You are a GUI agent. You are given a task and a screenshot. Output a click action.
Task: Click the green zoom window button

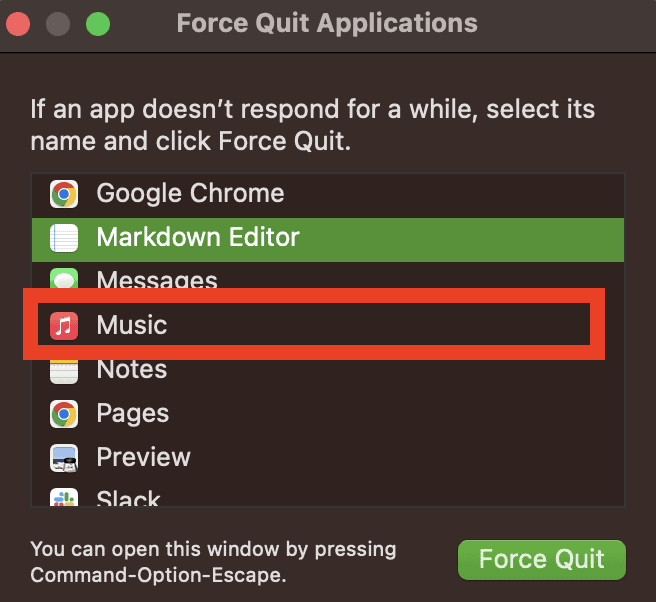(x=97, y=23)
